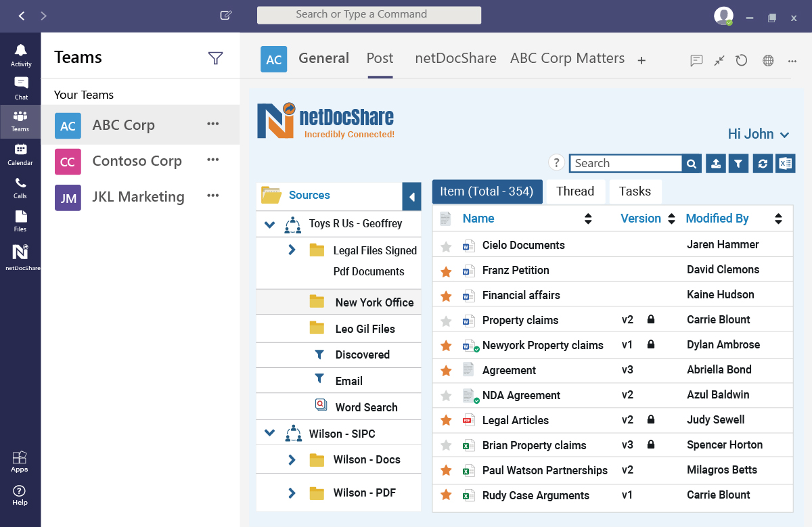Open the Word Search saved search
Viewport: 812px width, 527px height.
click(366, 407)
